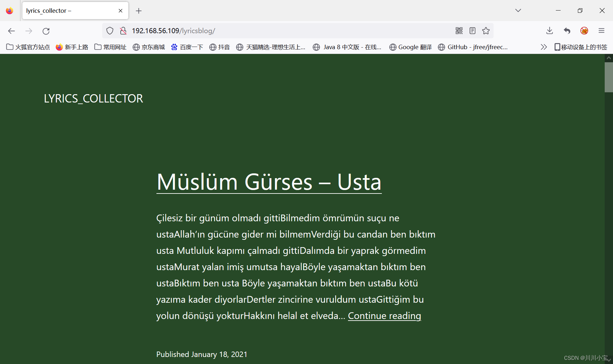Open the blocked-script extension icon
This screenshot has height=364, width=613.
(x=584, y=31)
